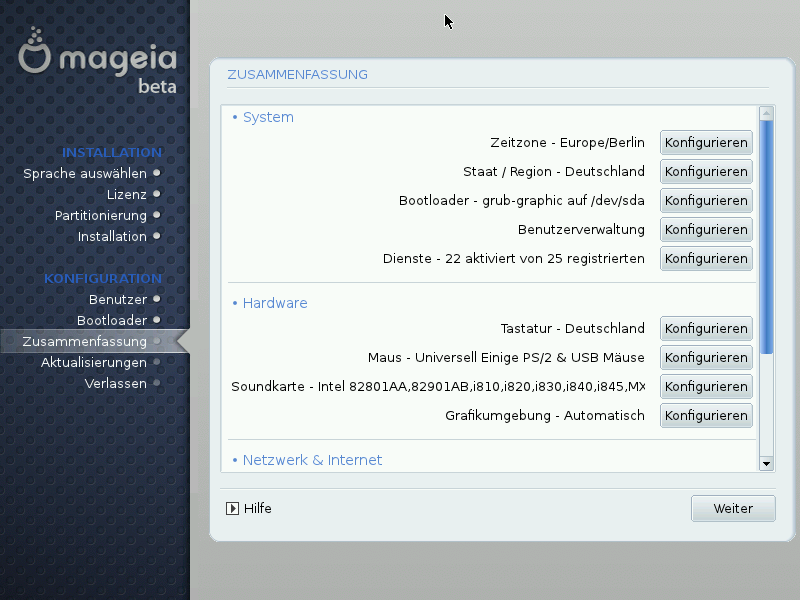Click Soundkarte - Intel 82801AA label text
The height and width of the screenshot is (600, 800).
click(438, 387)
